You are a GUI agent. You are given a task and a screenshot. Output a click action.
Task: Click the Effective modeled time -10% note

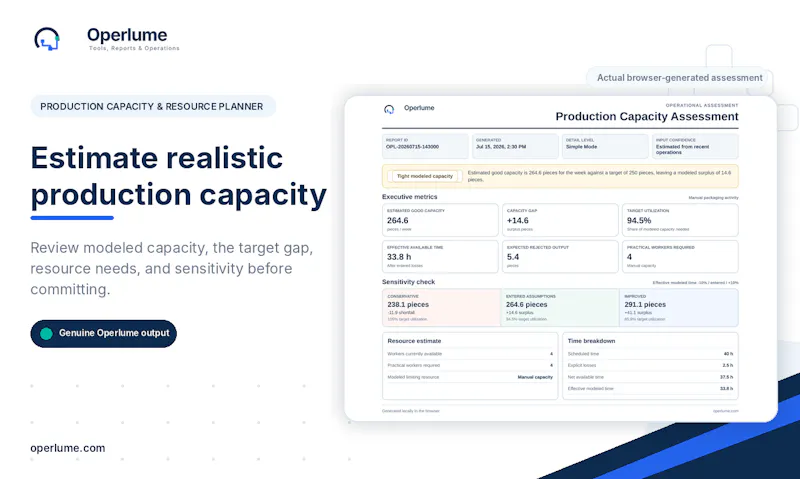(695, 283)
